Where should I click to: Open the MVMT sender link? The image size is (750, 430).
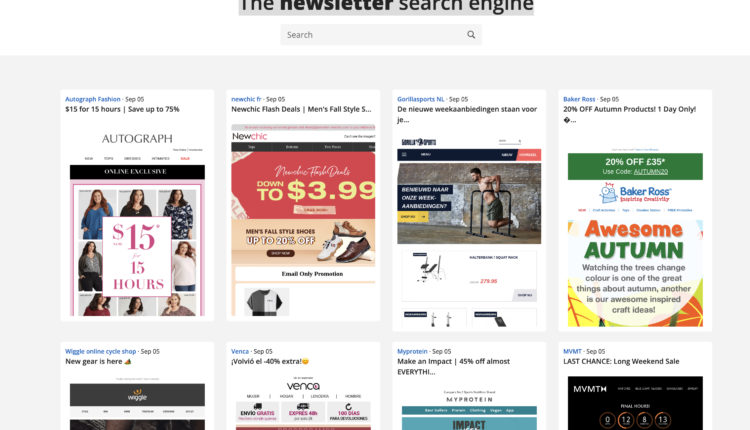(x=572, y=351)
